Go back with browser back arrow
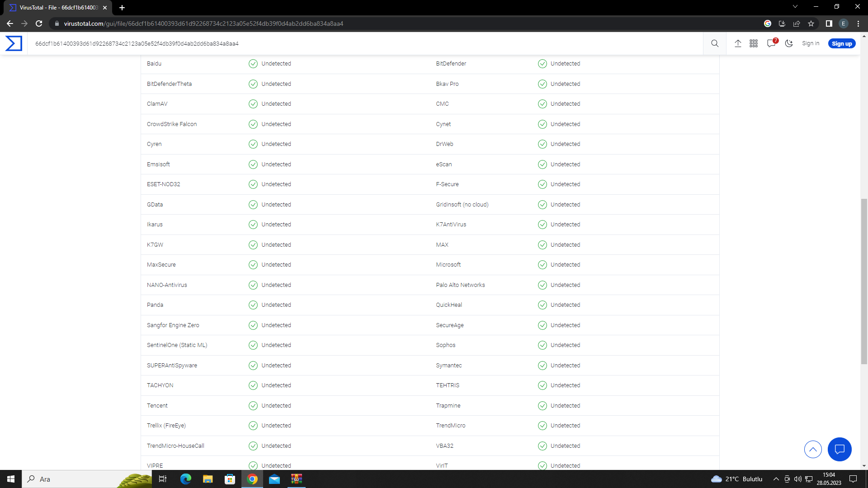The image size is (868, 488). point(10,23)
